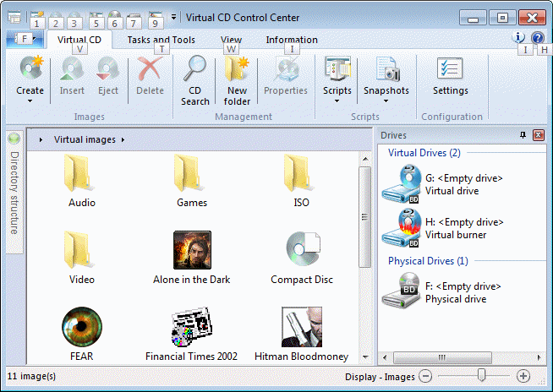
Task: Switch to the Tasks and Tools tab
Action: pyautogui.click(x=161, y=40)
